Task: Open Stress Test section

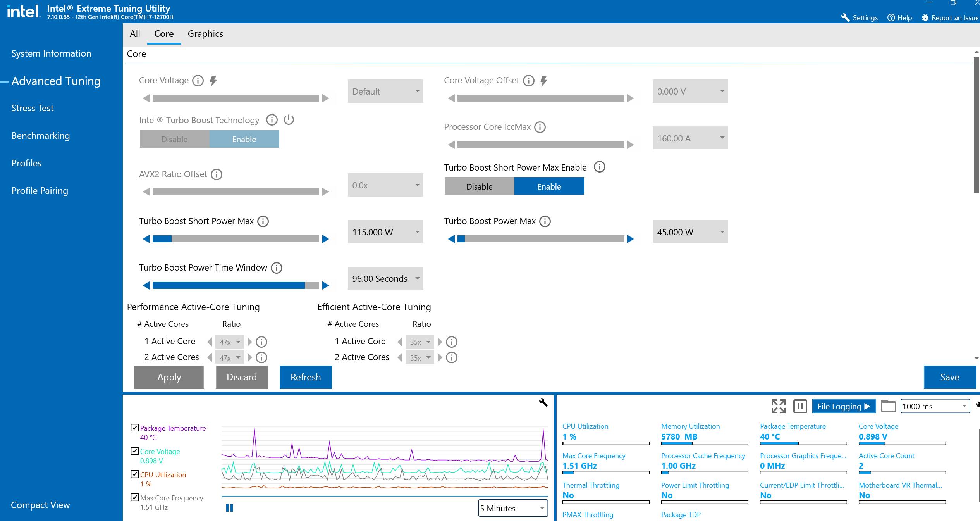Action: click(33, 108)
